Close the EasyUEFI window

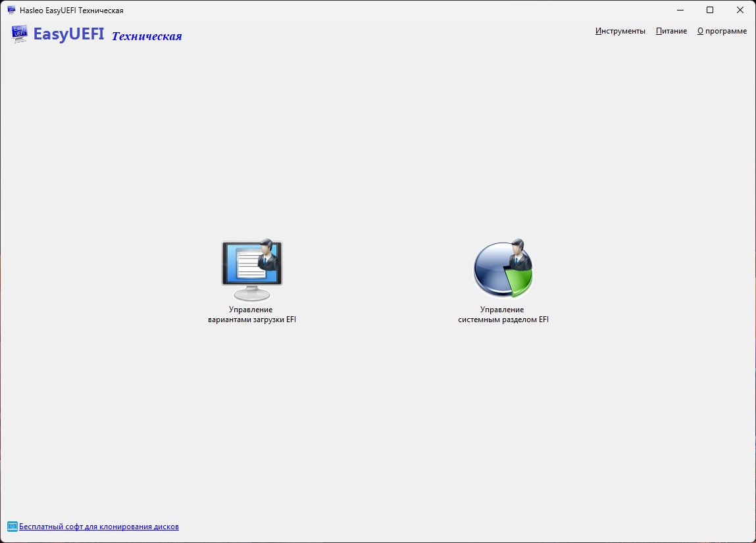[x=740, y=10]
